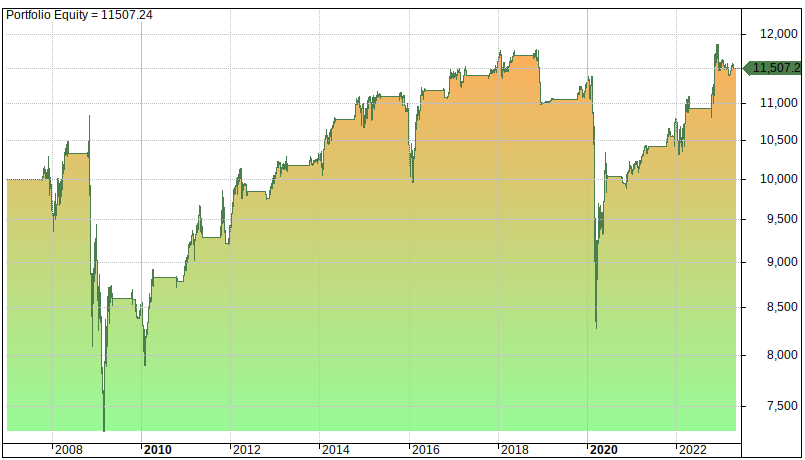Click the 9,500 y-axis label
The height and width of the screenshot is (460, 805).
[781, 219]
